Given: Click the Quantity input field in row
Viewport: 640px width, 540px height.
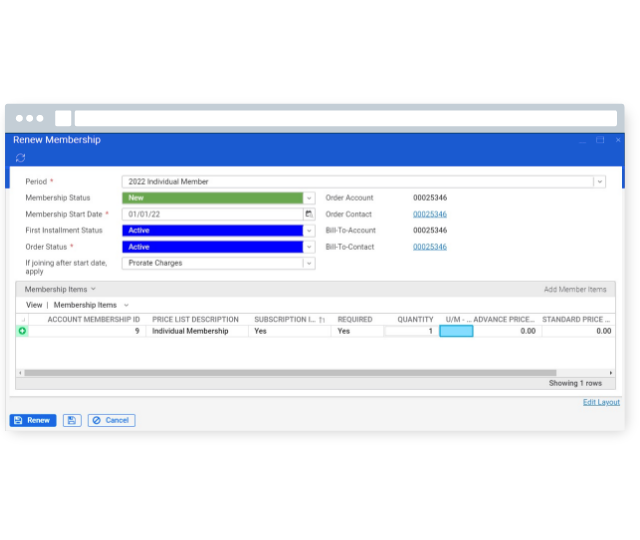Looking at the screenshot, I should coord(410,331).
